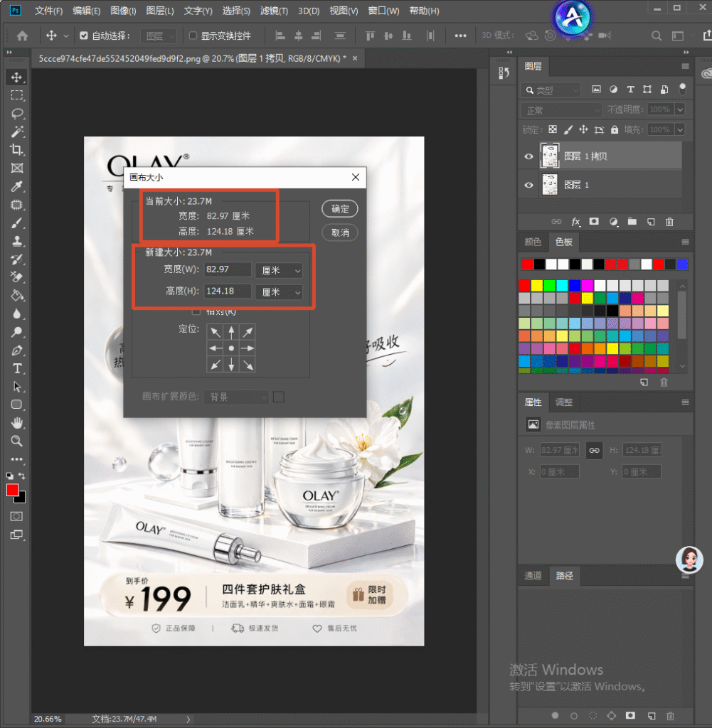This screenshot has height=728, width=712.
Task: Toggle the link W and H button
Action: tap(594, 450)
